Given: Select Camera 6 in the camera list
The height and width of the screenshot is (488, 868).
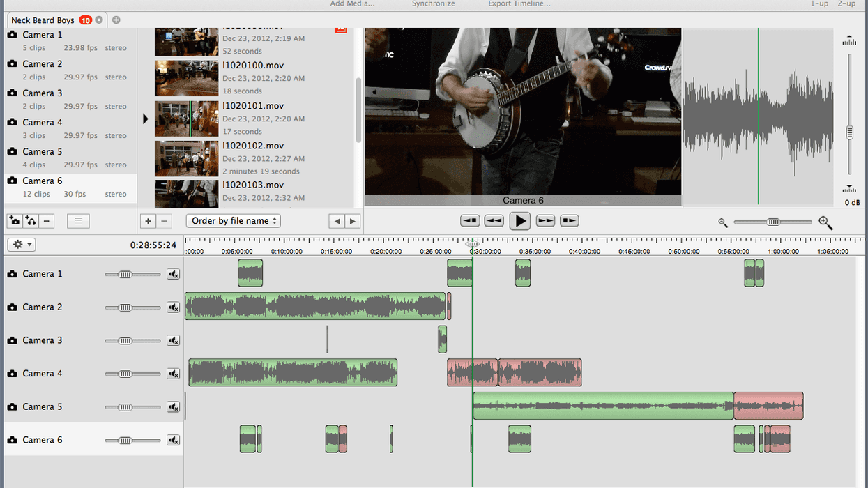Looking at the screenshot, I should [70, 188].
